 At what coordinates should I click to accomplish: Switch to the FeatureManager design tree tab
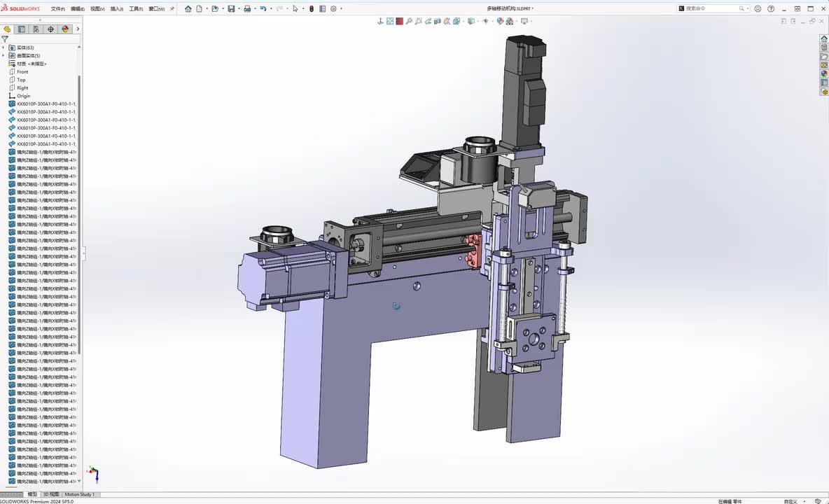click(x=7, y=29)
